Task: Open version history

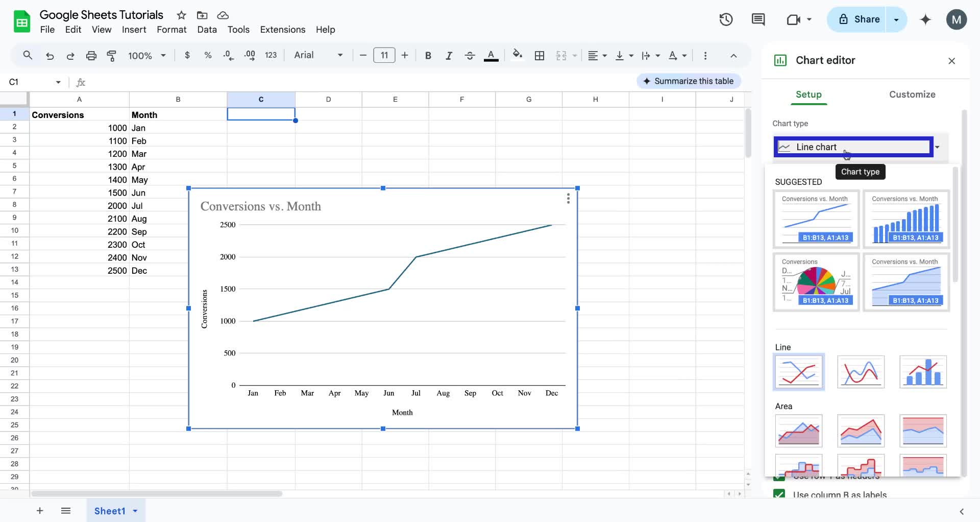Action: pyautogui.click(x=726, y=19)
